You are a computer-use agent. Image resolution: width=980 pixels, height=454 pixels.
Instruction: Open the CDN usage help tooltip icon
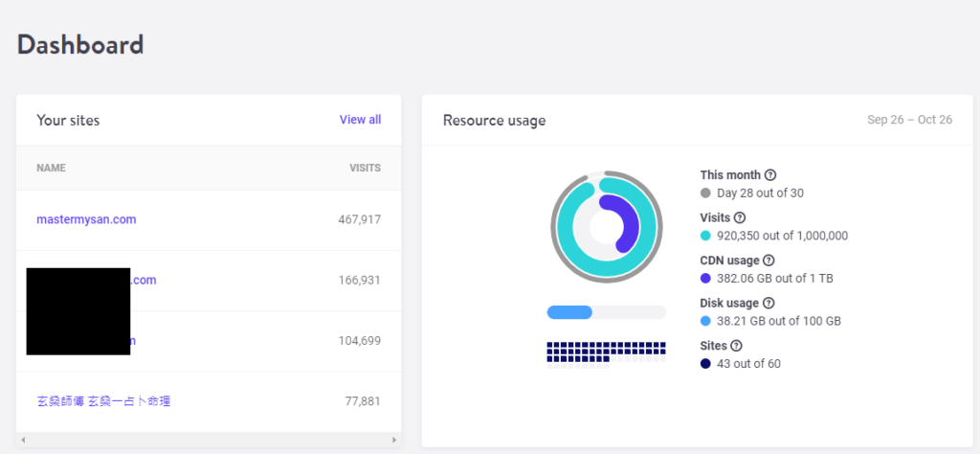tap(768, 261)
